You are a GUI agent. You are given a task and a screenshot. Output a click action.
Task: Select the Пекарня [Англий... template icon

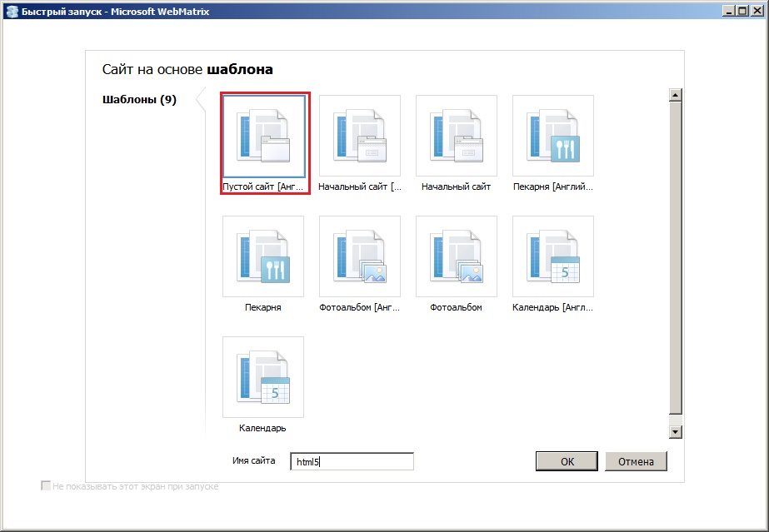point(553,137)
